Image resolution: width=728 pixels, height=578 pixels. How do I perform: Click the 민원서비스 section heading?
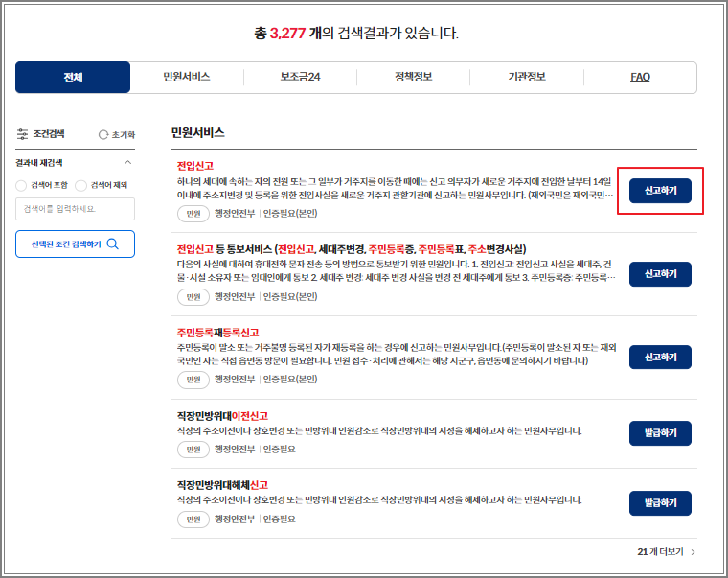[197, 133]
